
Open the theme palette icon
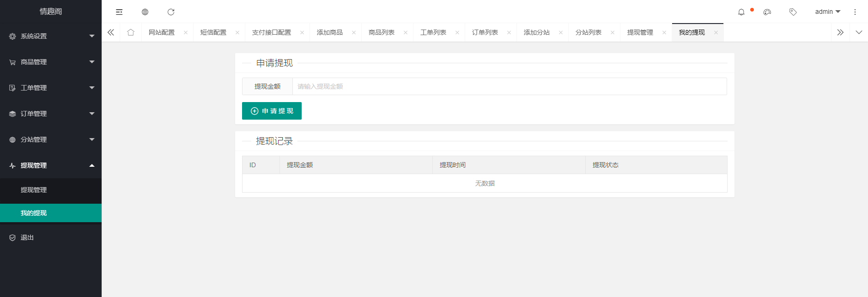pos(767,12)
